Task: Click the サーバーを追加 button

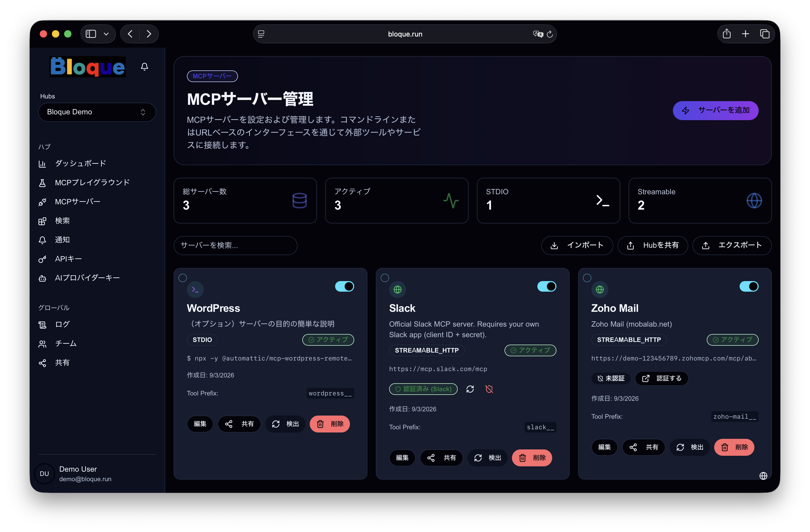Action: 715,110
